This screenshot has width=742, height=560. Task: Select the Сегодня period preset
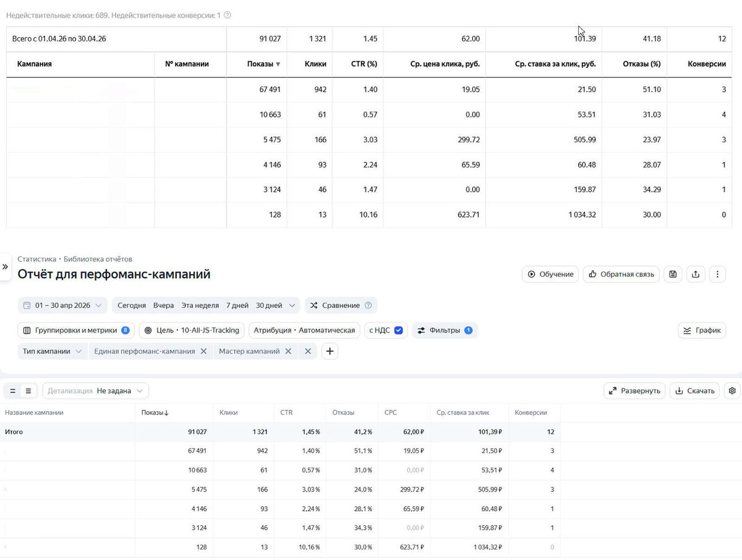[x=132, y=305]
